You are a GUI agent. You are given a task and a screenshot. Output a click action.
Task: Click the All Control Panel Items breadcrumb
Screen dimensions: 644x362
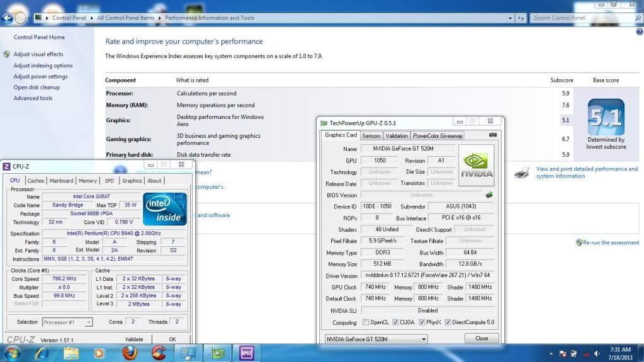coord(126,18)
